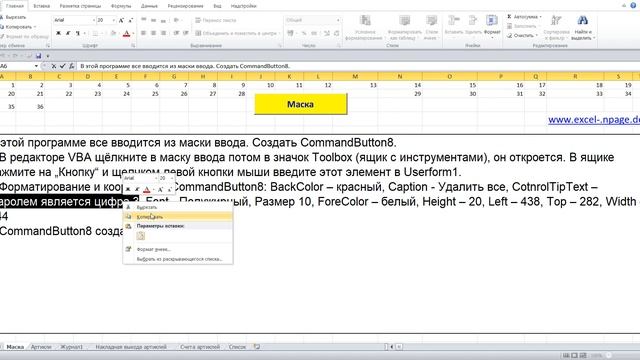Switch to the Артикли sheet tab
Image resolution: width=640 pixels, height=360 pixels.
(x=41, y=347)
